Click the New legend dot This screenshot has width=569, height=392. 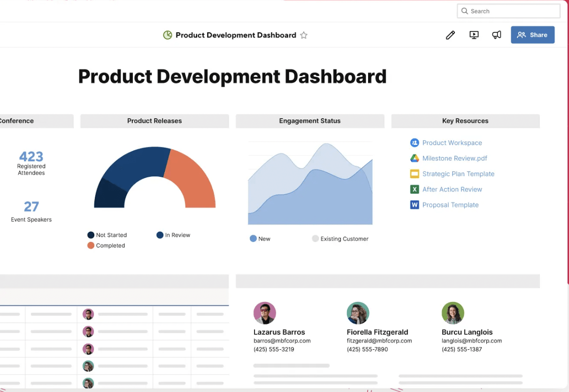coord(253,239)
